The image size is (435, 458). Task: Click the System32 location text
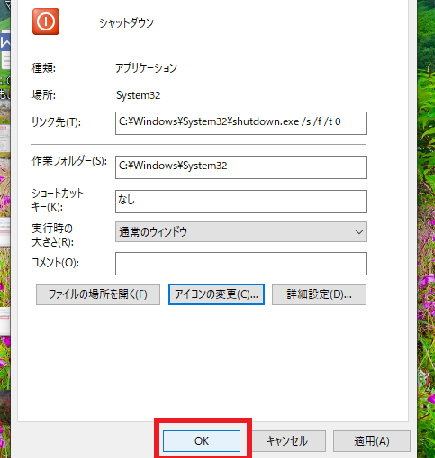pos(138,95)
